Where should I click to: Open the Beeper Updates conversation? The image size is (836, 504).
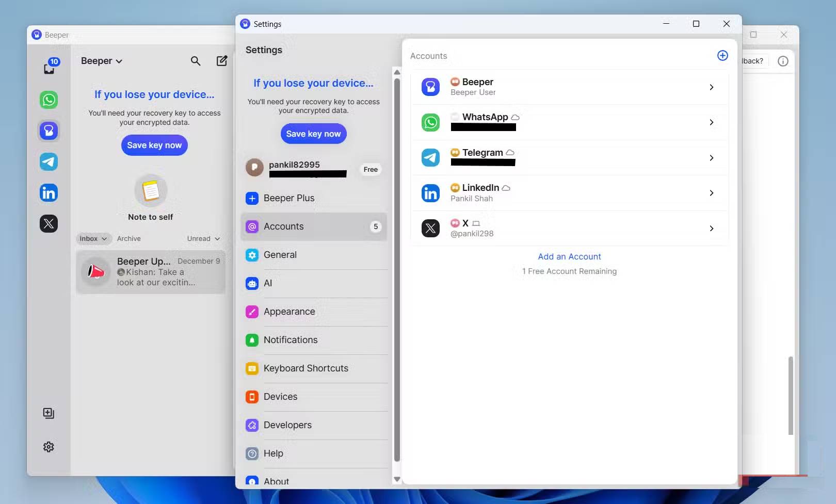(x=151, y=272)
